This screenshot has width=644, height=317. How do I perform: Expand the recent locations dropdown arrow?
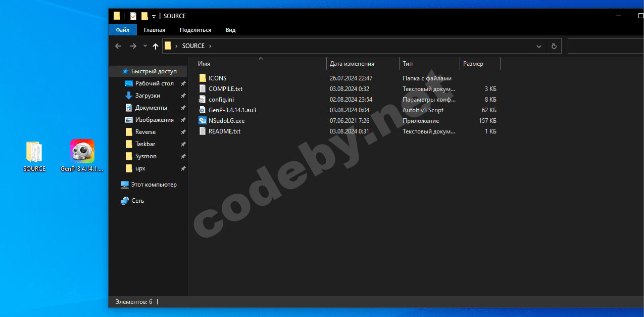[x=145, y=46]
